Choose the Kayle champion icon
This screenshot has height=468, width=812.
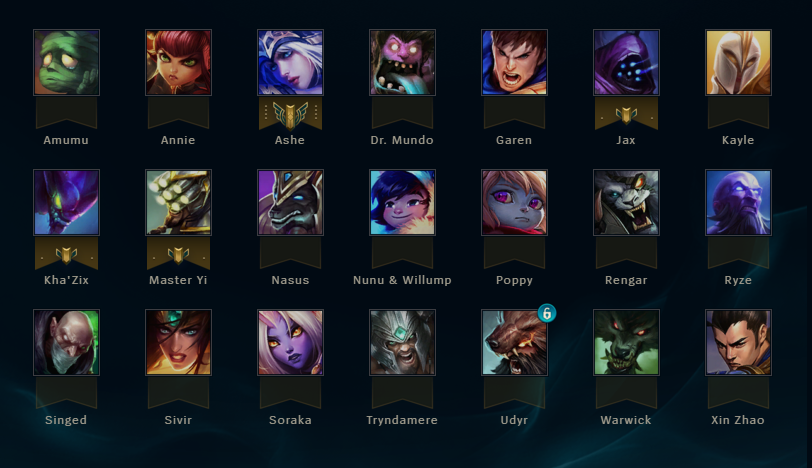(x=738, y=63)
